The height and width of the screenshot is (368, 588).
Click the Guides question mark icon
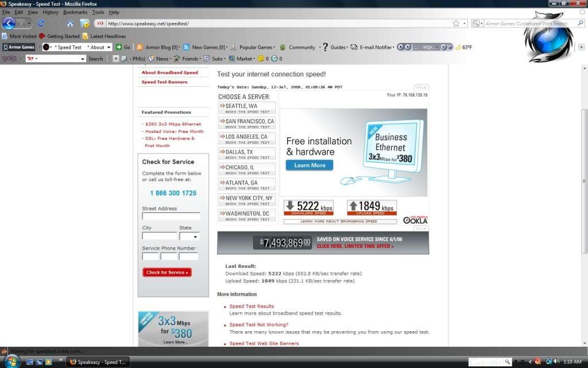point(325,47)
